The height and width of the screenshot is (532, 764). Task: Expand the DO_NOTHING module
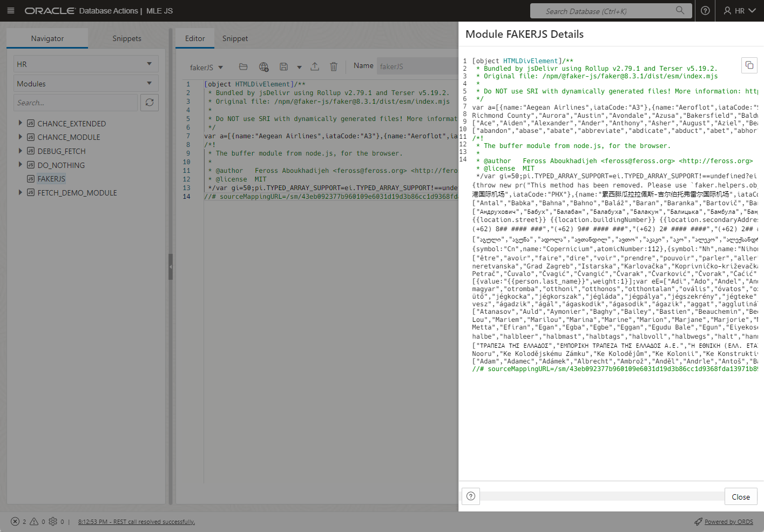click(21, 165)
